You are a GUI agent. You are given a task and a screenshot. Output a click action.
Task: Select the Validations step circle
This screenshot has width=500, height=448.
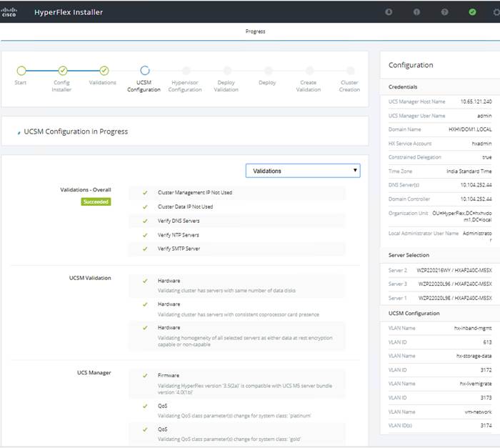104,70
